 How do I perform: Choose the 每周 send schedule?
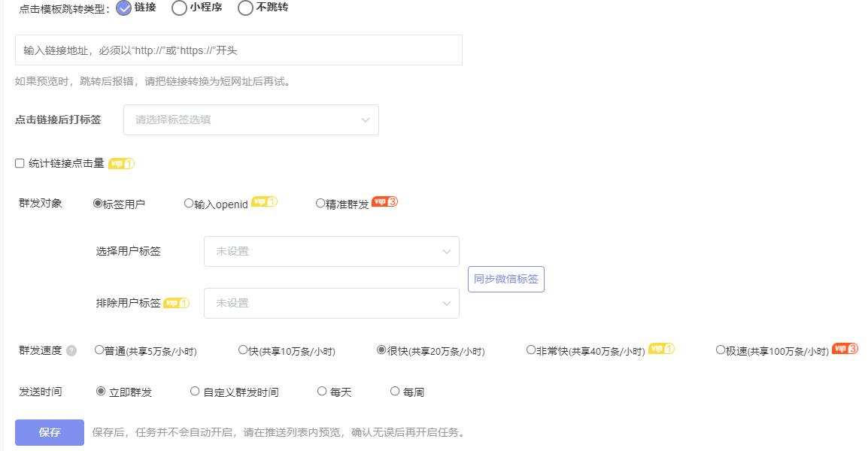click(x=396, y=389)
